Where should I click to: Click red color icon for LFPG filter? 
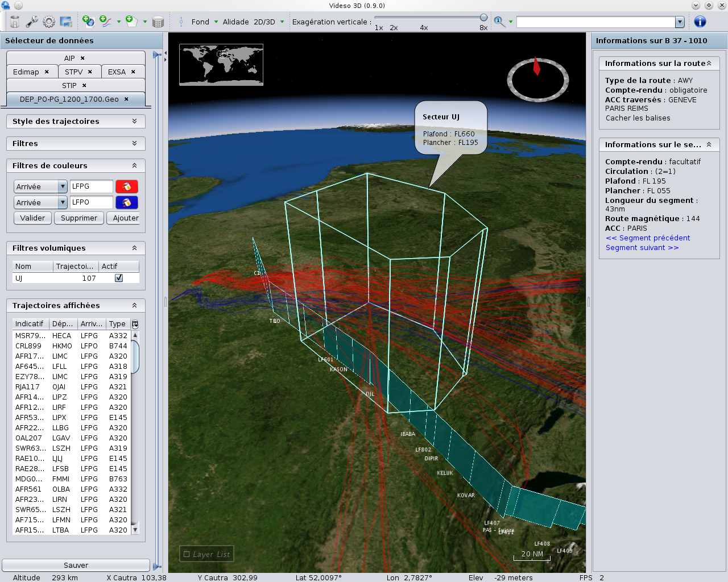(127, 186)
